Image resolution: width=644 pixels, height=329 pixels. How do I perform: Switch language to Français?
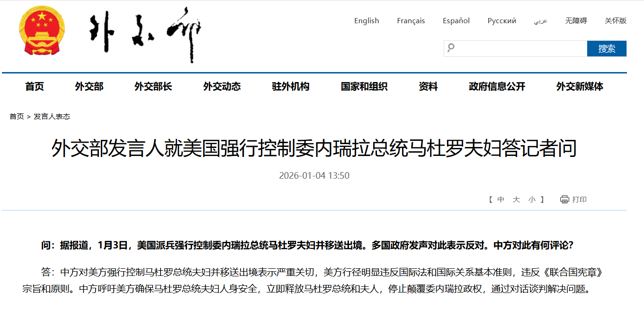coord(411,21)
